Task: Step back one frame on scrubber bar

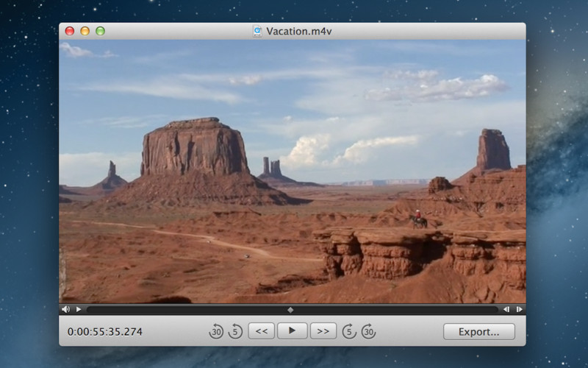Action: click(506, 309)
